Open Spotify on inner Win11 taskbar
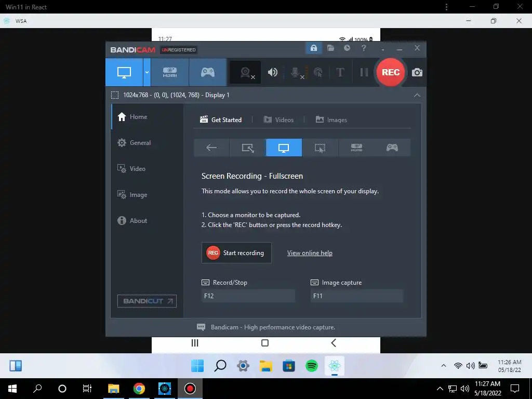This screenshot has height=399, width=532. (x=312, y=366)
